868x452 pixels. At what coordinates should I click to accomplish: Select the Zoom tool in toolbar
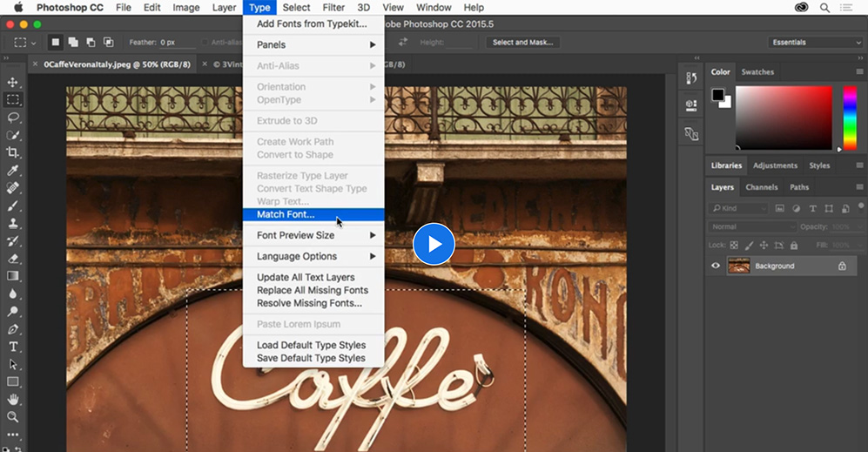[x=13, y=417]
